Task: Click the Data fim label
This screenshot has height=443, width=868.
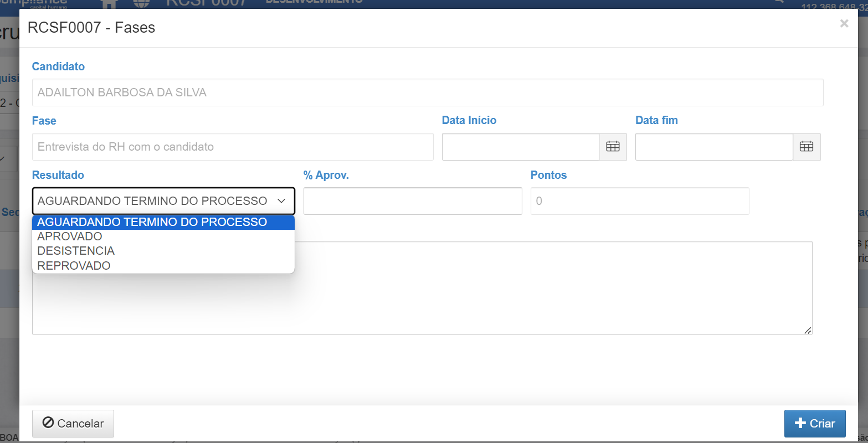Action: coord(656,120)
